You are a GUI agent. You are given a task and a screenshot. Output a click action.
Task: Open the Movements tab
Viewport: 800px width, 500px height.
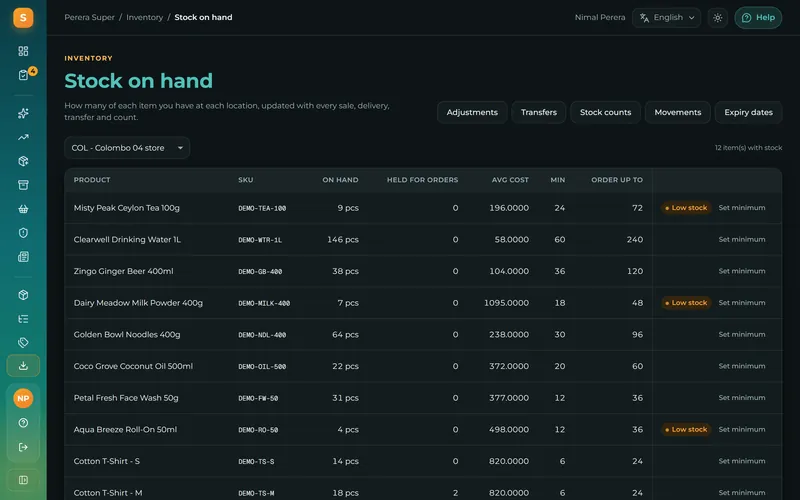click(678, 112)
